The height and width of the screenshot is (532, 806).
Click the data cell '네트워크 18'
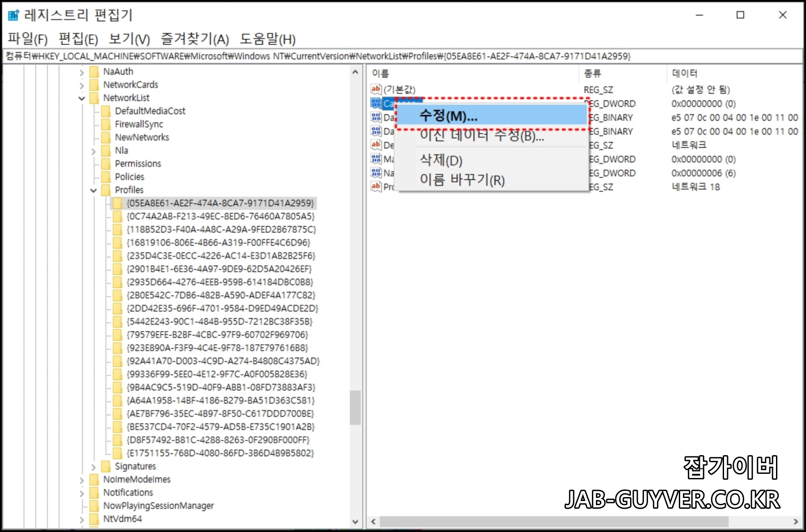click(695, 187)
